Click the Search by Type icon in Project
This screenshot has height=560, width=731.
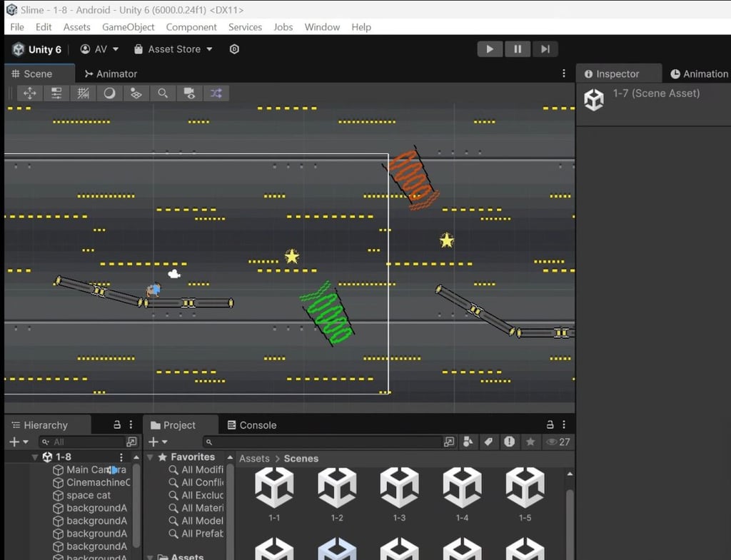click(468, 442)
